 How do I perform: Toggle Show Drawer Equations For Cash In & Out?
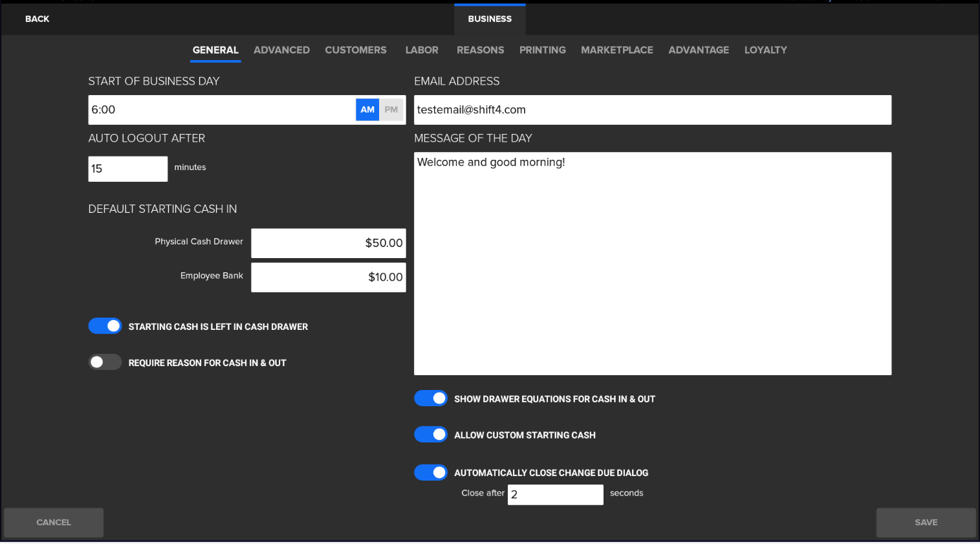click(x=431, y=398)
